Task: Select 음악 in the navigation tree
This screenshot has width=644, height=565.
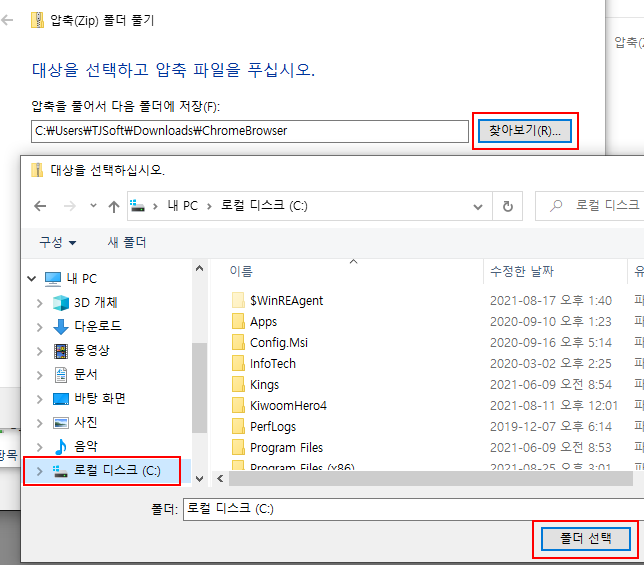Action: pyautogui.click(x=85, y=446)
